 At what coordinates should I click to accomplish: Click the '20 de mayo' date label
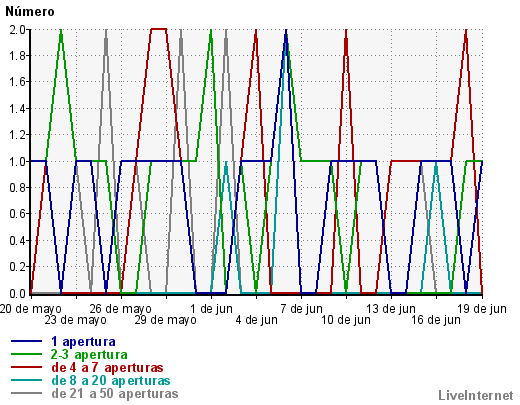tap(30, 309)
